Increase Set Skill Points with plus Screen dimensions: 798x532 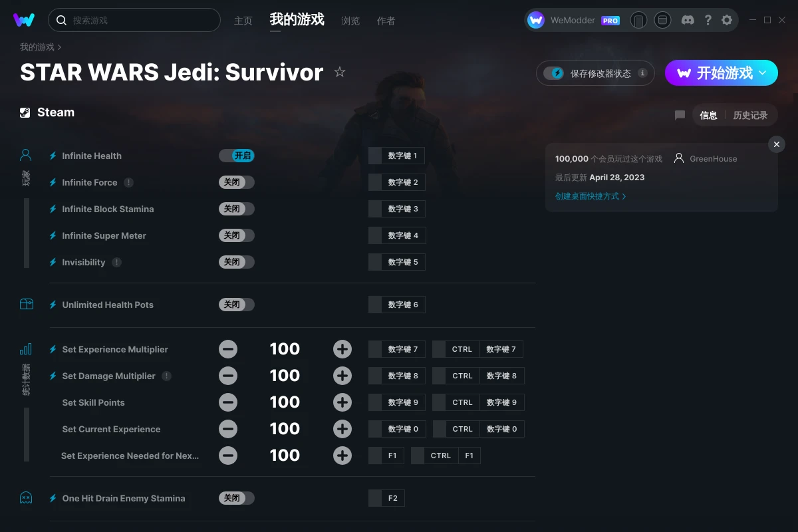point(342,402)
